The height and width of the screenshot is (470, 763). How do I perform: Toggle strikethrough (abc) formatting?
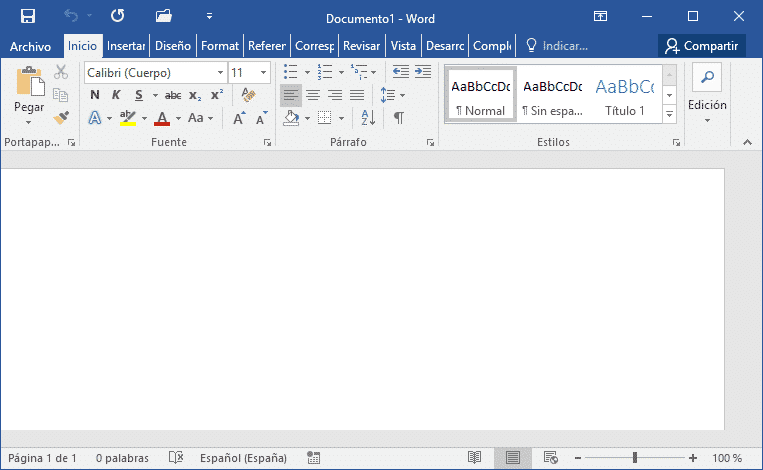click(172, 95)
